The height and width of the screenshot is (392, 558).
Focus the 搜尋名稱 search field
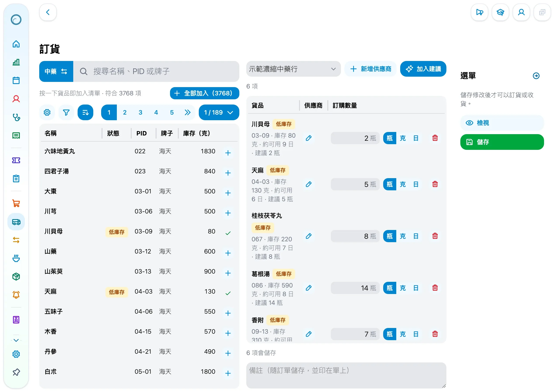[x=156, y=71]
